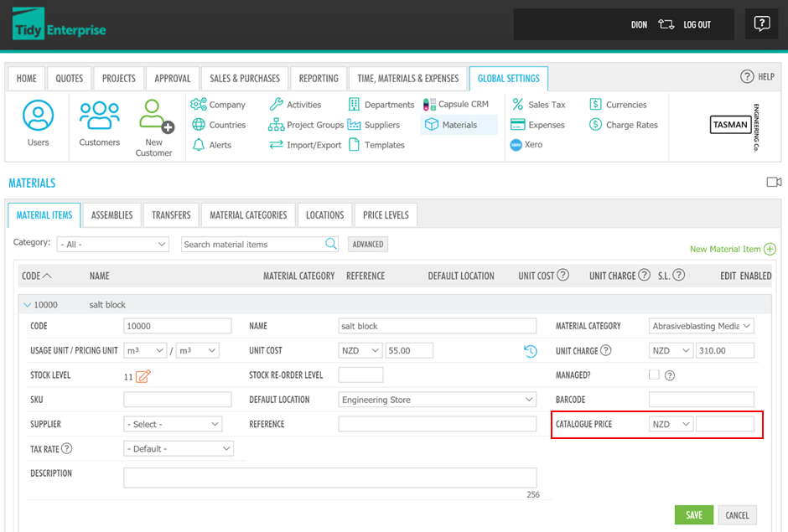The width and height of the screenshot is (788, 532).
Task: View unit cost history icon
Action: pos(530,351)
